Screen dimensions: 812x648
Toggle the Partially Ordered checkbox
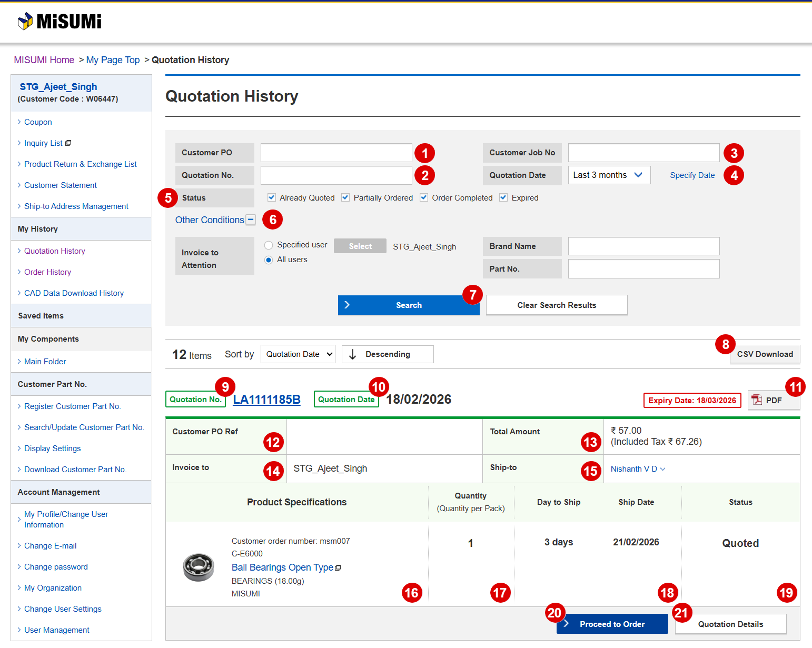coord(345,198)
